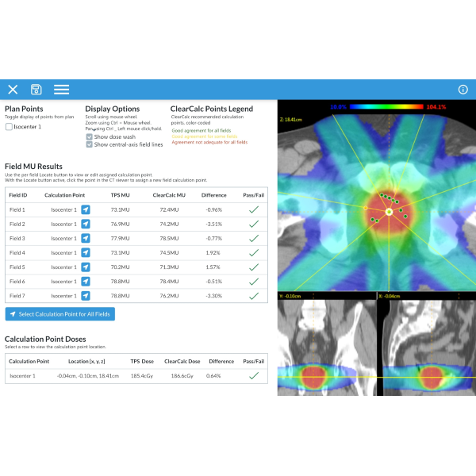Open the hamburger menu
This screenshot has height=476, width=476.
coord(61,90)
